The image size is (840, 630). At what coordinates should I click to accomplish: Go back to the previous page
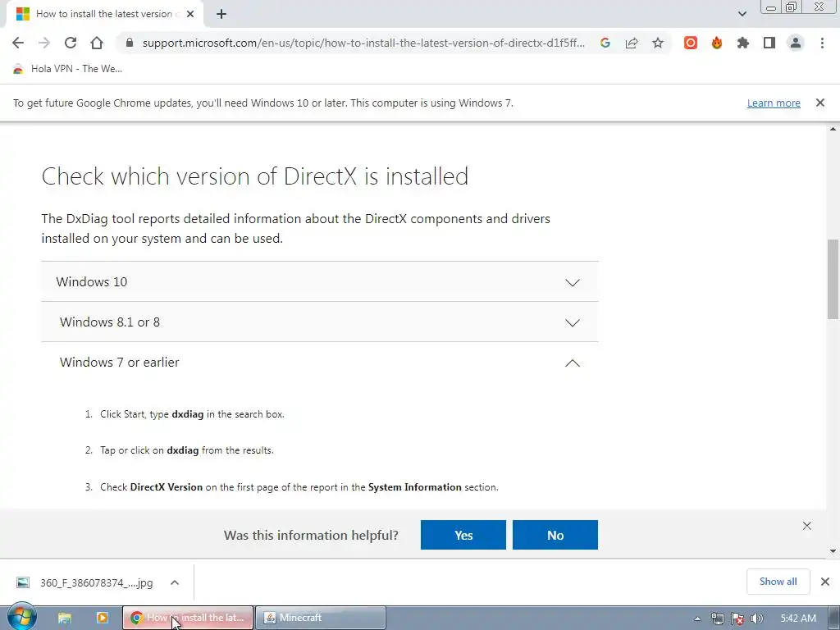(x=18, y=43)
